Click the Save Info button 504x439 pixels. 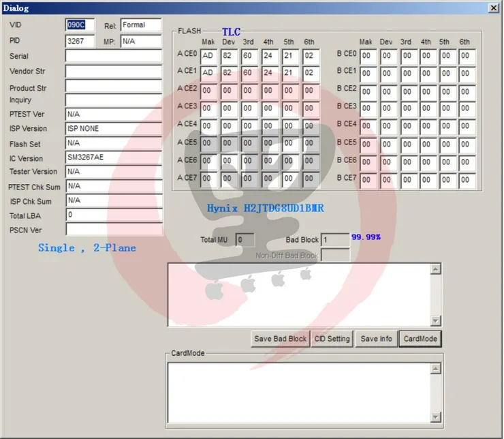click(377, 339)
